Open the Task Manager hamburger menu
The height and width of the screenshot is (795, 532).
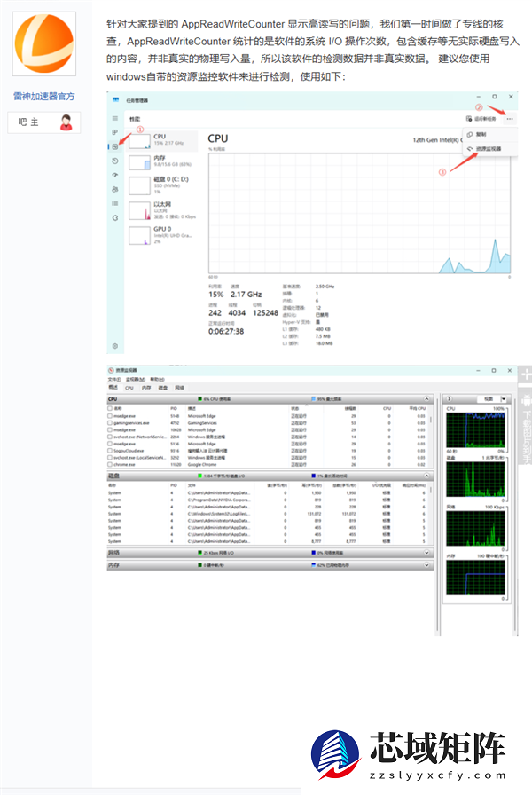pyautogui.click(x=114, y=118)
